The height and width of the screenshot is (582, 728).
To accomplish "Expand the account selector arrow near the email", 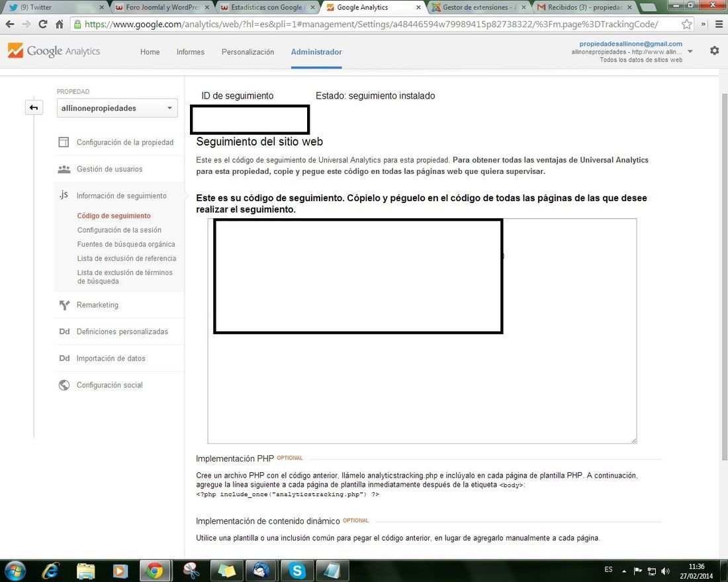I will click(x=690, y=52).
